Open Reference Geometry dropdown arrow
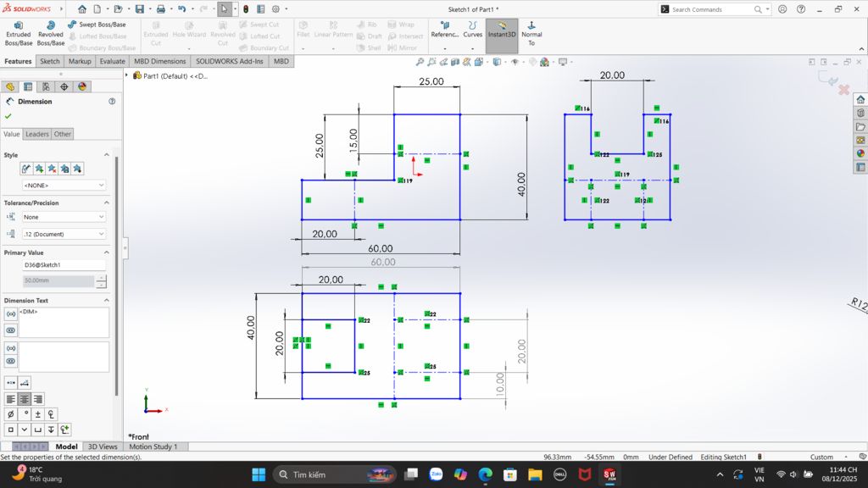This screenshot has height=488, width=868. pyautogui.click(x=444, y=48)
